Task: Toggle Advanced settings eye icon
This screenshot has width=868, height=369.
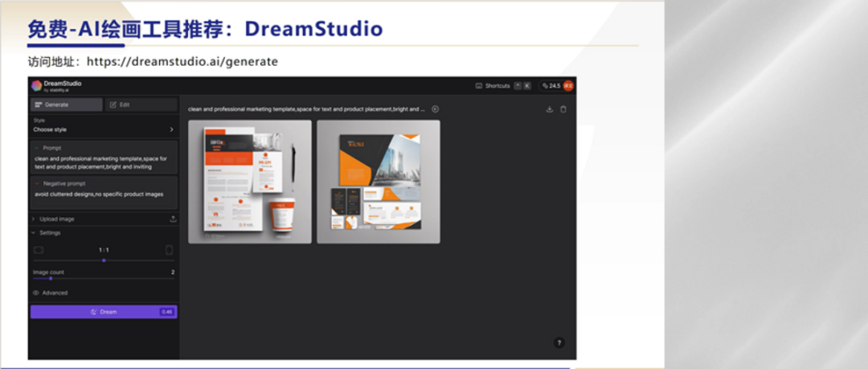Action: [36, 293]
